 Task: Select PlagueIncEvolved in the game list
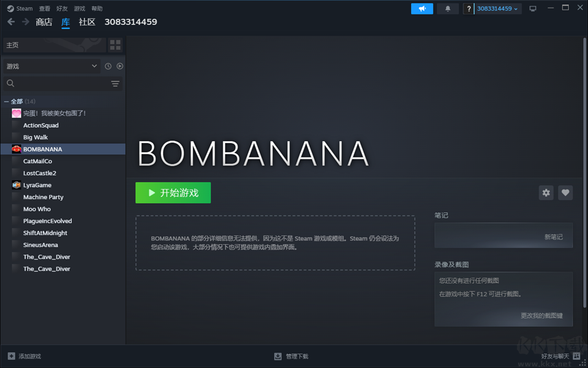[x=47, y=221]
